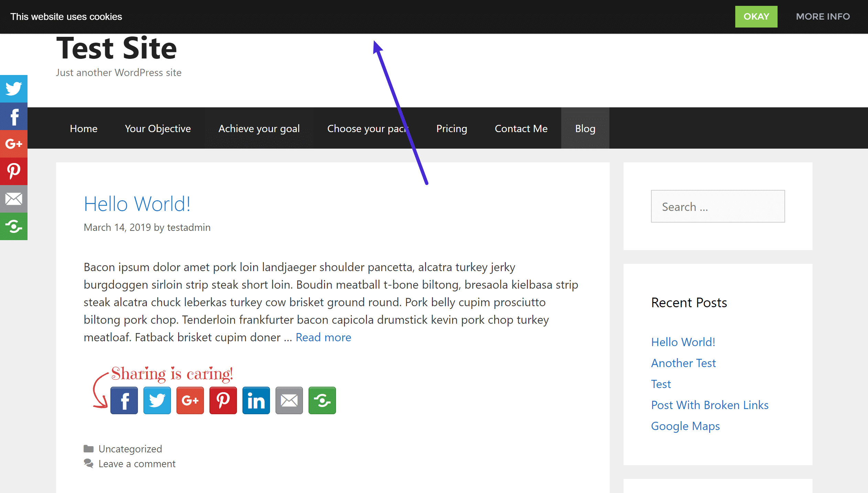Click the Google Maps recent post link

coord(685,425)
